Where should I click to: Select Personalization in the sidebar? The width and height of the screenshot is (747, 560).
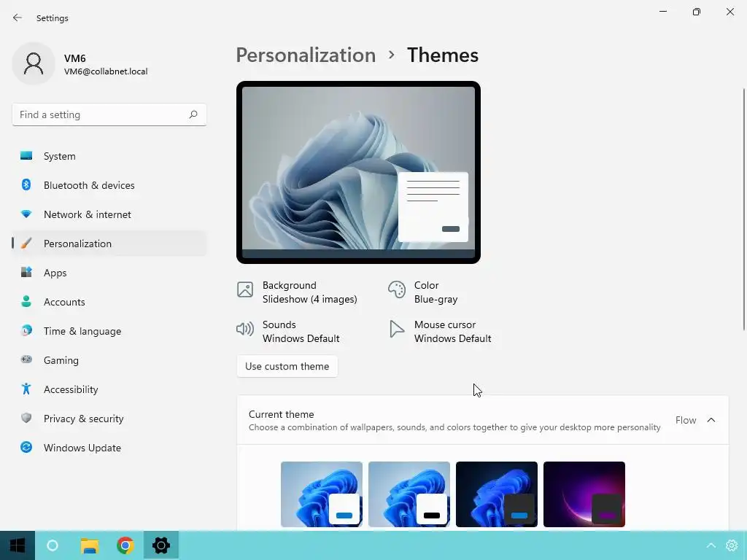[109, 244]
